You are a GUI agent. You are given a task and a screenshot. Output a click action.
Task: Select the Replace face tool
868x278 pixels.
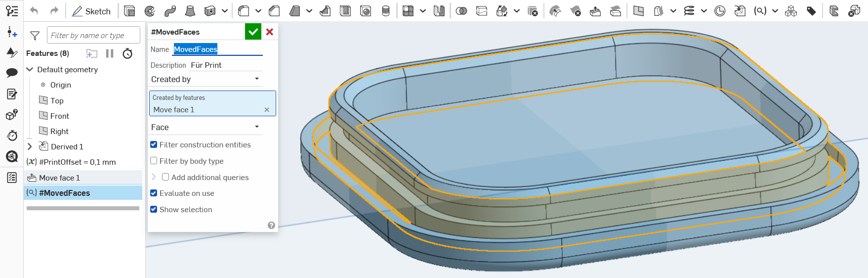(616, 11)
